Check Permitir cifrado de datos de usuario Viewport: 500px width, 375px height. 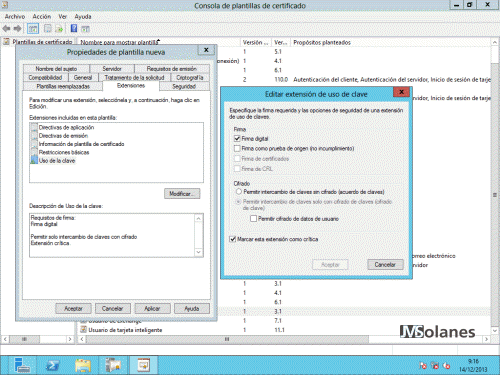coord(253,218)
